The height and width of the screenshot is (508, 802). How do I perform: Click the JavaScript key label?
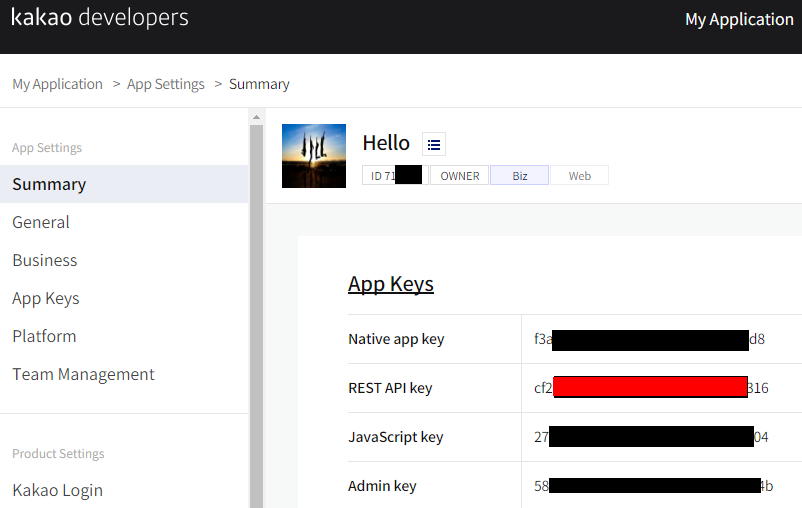point(396,437)
